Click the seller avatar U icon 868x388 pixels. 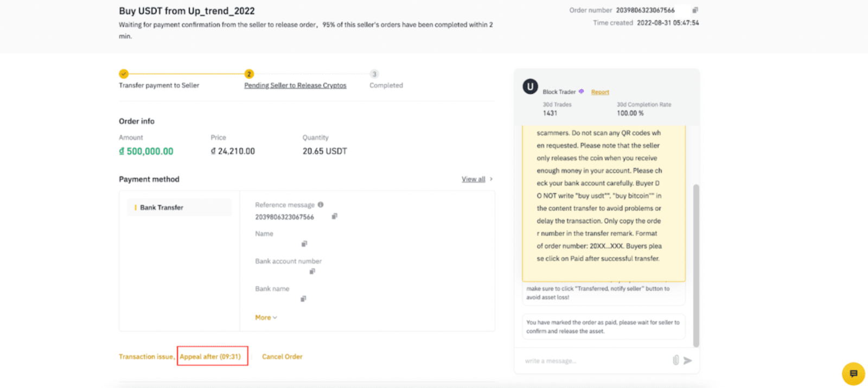[x=530, y=87]
